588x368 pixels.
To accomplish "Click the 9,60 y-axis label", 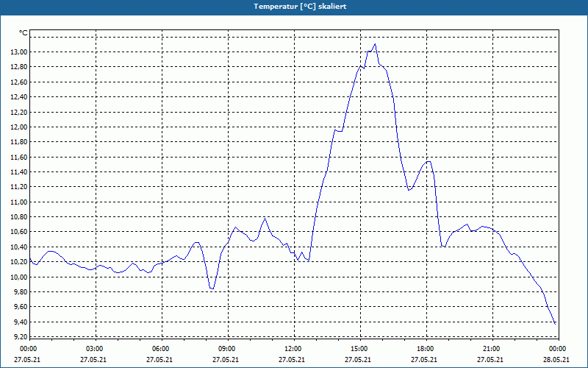I will pyautogui.click(x=21, y=307).
